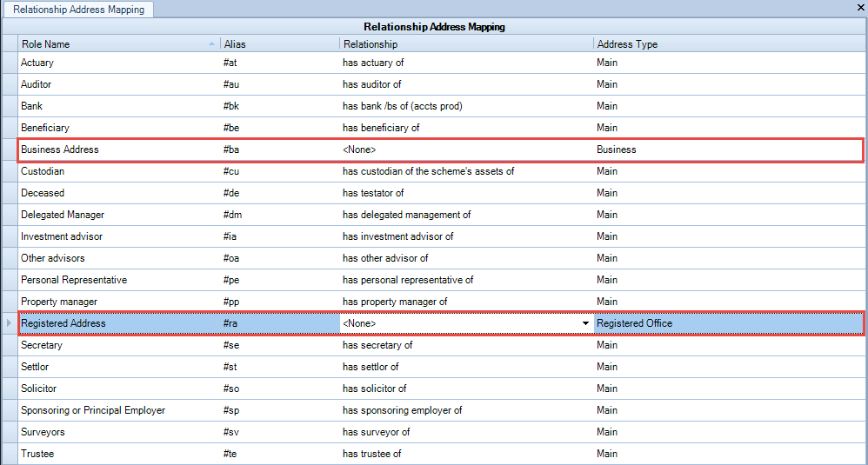Select the Settlor role cell
This screenshot has width=868, height=465.
[x=118, y=367]
